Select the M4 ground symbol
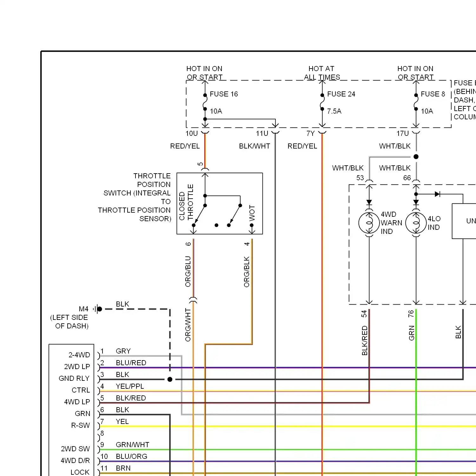Screen dimensions: 476x476 (98, 309)
